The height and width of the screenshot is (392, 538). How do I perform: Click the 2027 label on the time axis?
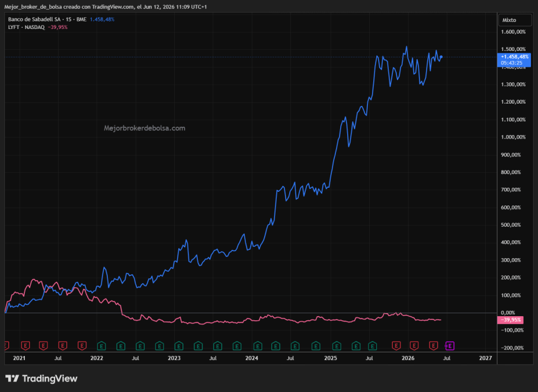click(x=485, y=358)
